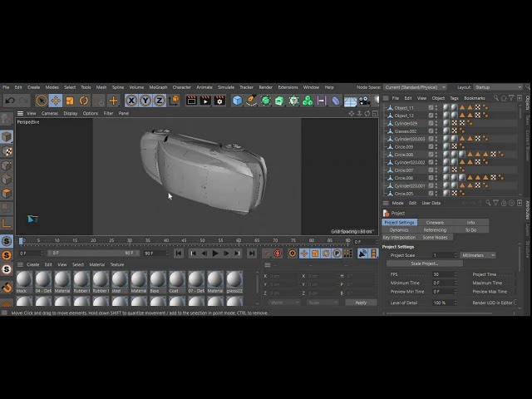
Task: Open Node Space dropdown
Action: (x=415, y=87)
